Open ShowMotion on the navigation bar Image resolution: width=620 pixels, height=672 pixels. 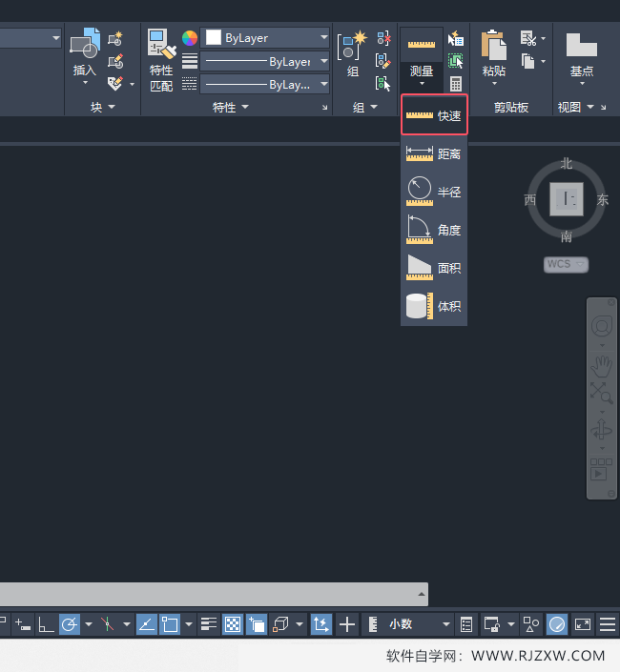[x=601, y=469]
